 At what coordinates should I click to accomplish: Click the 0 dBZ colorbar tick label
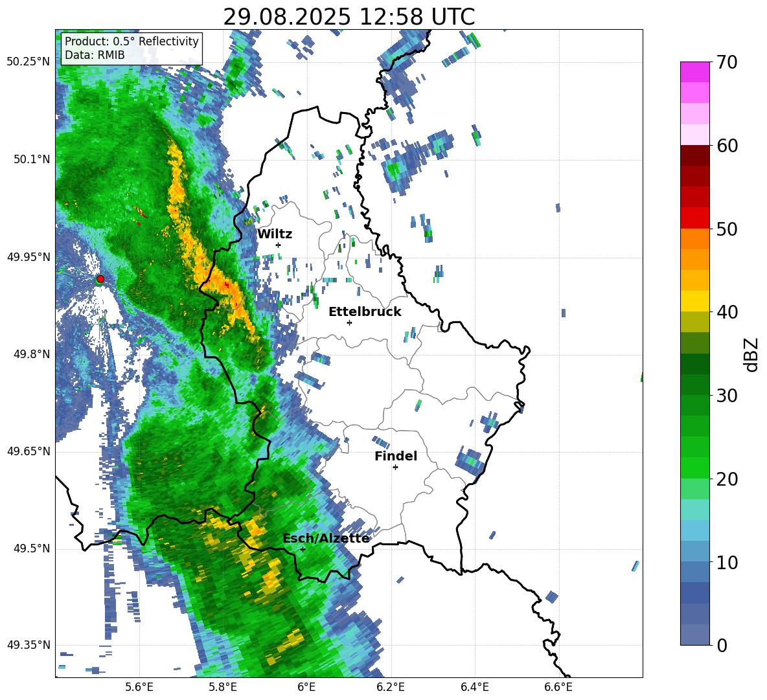(x=722, y=645)
